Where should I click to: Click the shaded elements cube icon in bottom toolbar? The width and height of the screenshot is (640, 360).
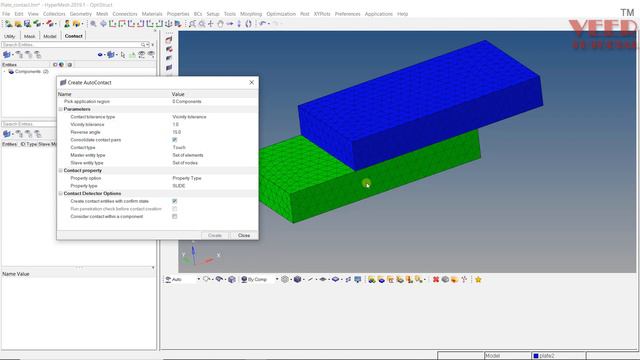click(298, 279)
